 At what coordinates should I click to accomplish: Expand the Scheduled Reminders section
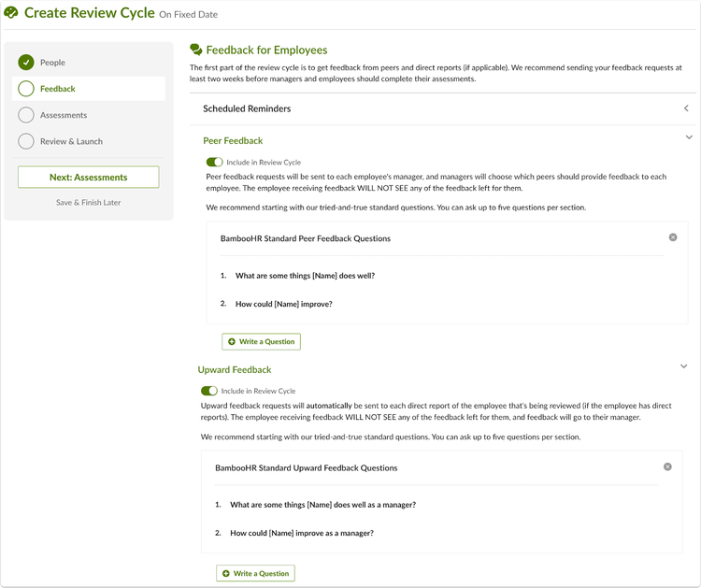pyautogui.click(x=686, y=108)
